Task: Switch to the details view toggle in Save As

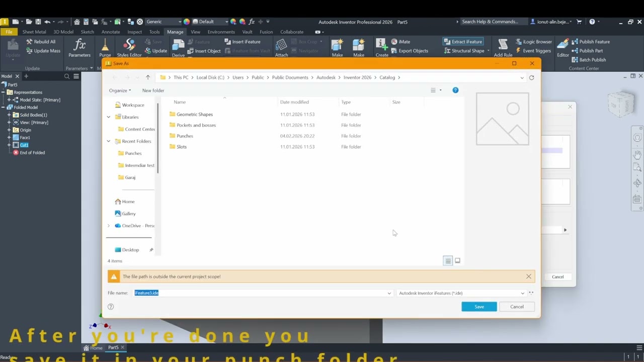Action: 448,260
